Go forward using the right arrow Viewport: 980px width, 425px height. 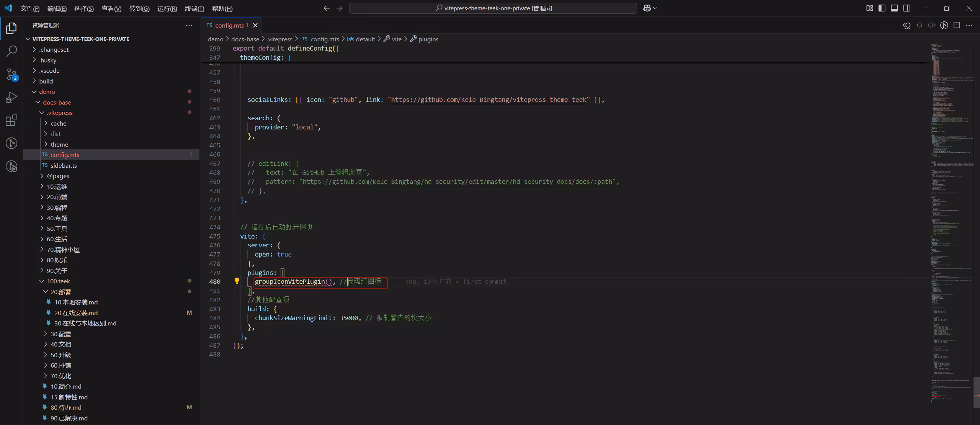click(x=339, y=8)
